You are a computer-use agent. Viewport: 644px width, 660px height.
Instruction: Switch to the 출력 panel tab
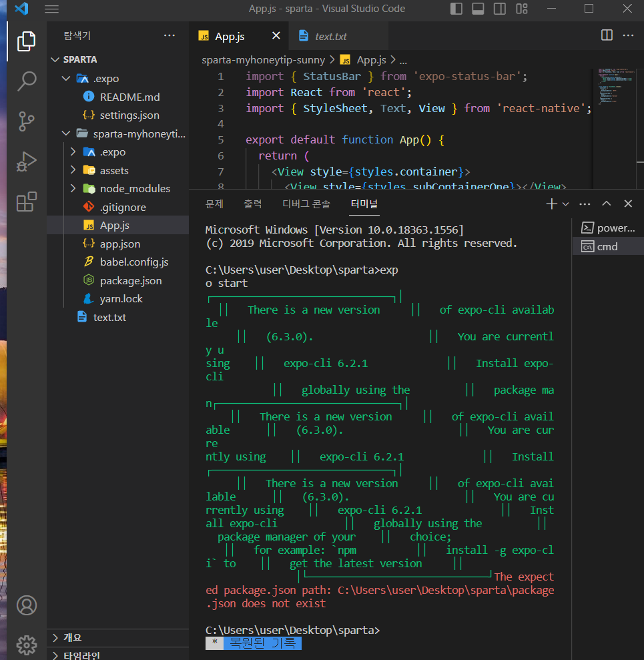coord(252,204)
